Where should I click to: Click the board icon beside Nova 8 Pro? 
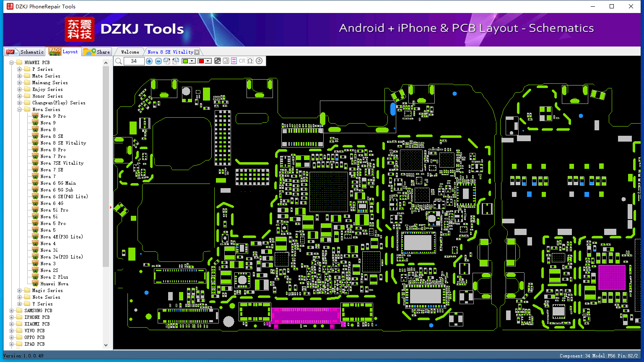[36, 150]
